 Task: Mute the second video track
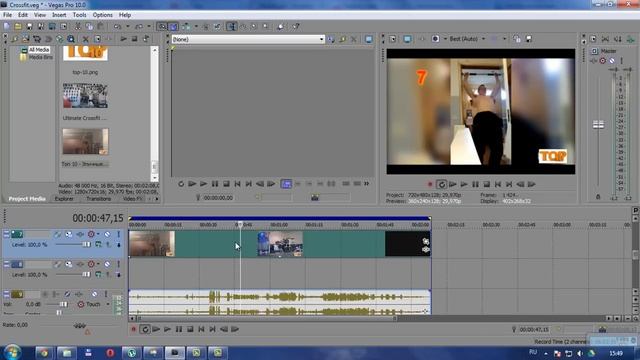pos(107,264)
